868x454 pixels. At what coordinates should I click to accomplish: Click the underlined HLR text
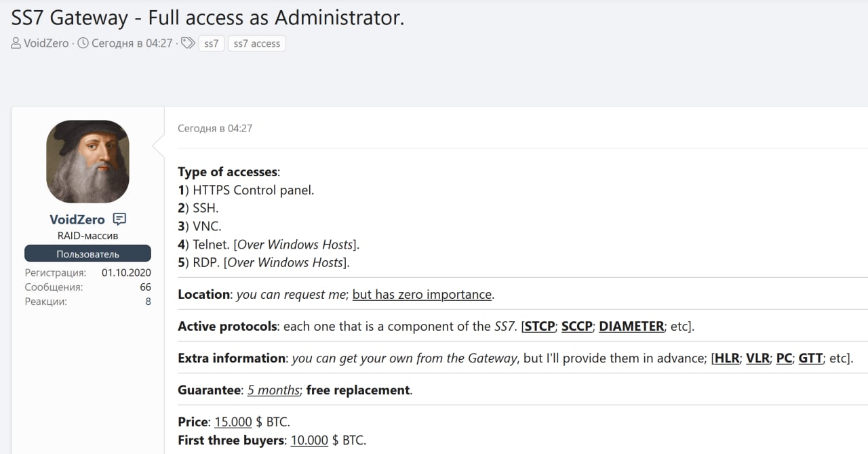[x=726, y=358]
